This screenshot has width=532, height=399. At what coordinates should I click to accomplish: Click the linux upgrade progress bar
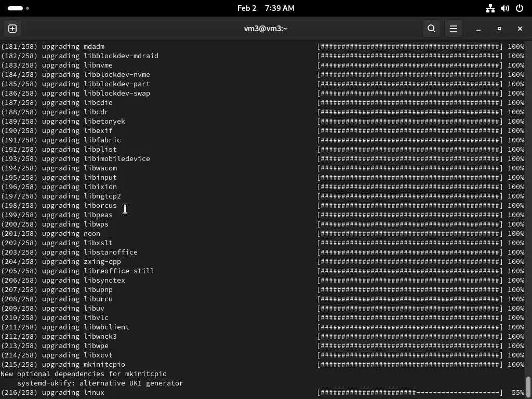point(410,393)
